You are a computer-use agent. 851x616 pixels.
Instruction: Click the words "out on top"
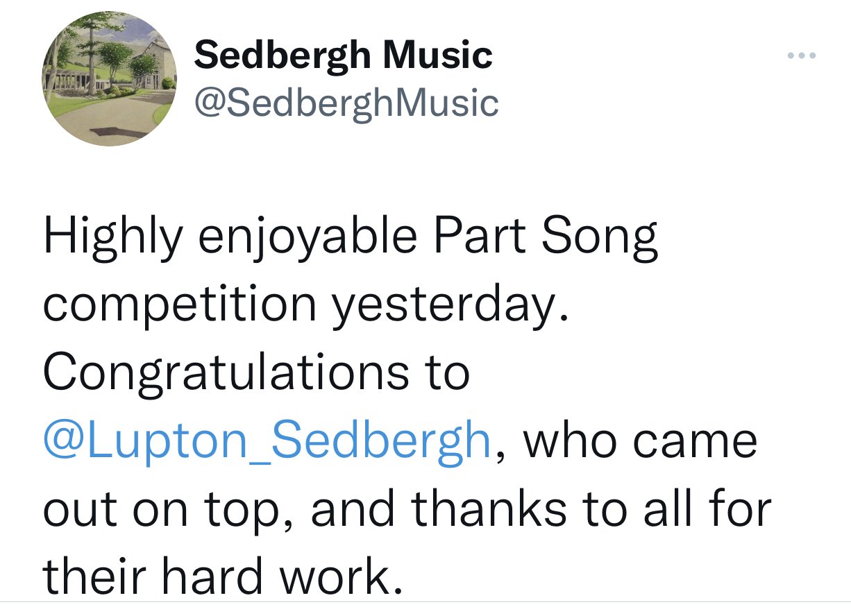pyautogui.click(x=168, y=509)
